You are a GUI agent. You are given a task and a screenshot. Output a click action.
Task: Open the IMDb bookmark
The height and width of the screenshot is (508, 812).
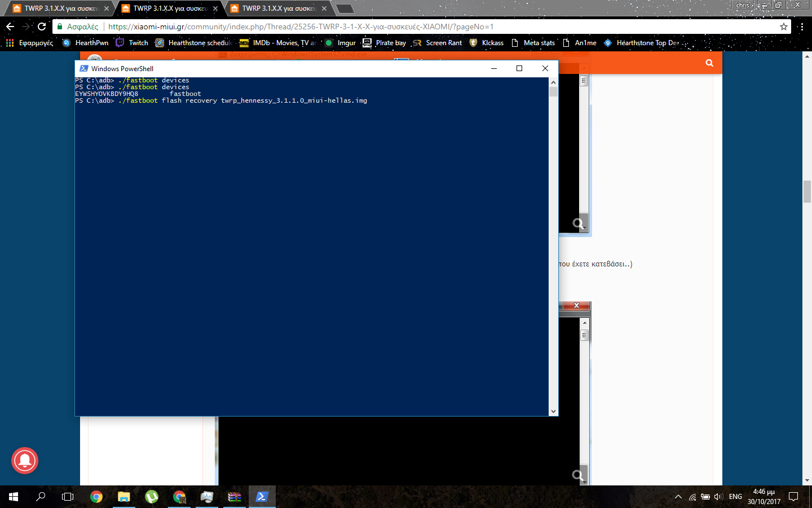[277, 43]
